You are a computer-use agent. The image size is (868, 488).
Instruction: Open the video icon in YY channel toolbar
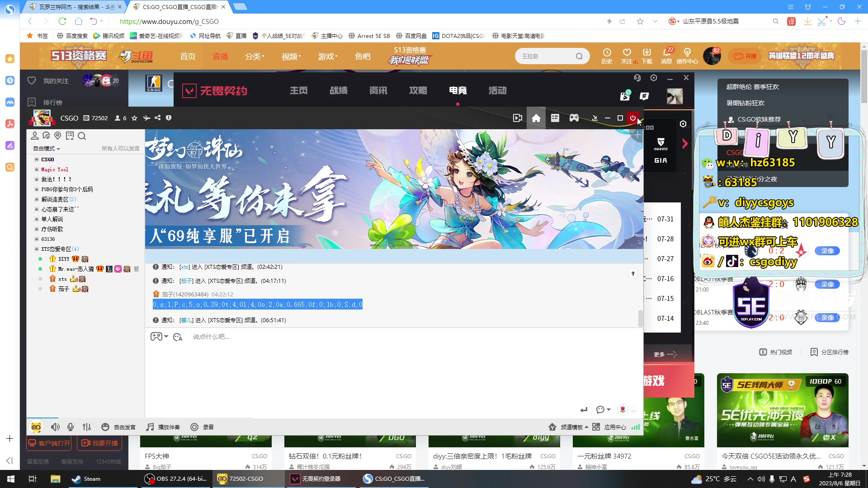click(x=518, y=118)
